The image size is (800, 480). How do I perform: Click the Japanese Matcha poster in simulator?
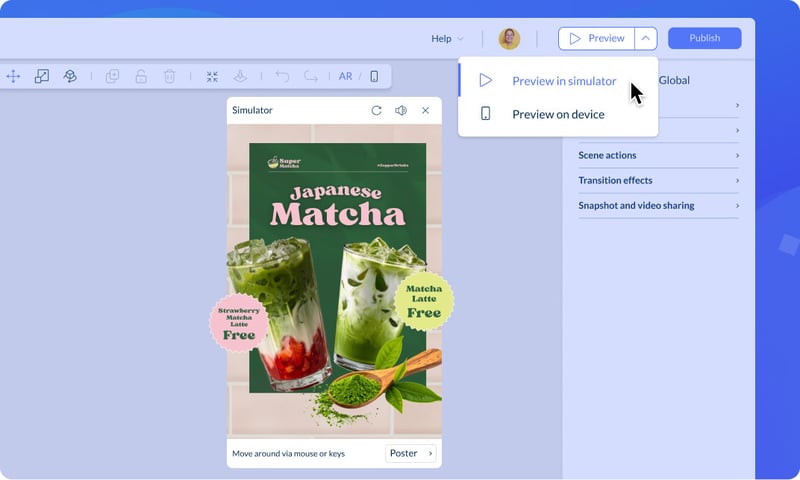[x=337, y=267]
